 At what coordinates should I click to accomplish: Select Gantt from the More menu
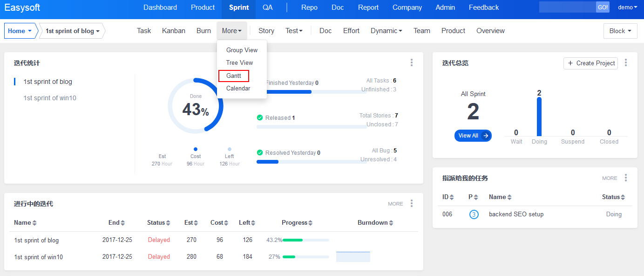coord(234,76)
